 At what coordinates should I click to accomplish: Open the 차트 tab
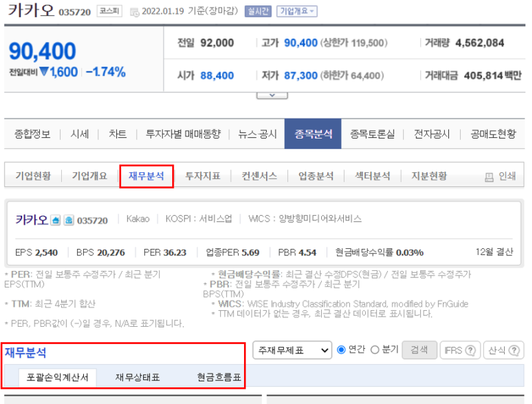pyautogui.click(x=118, y=134)
